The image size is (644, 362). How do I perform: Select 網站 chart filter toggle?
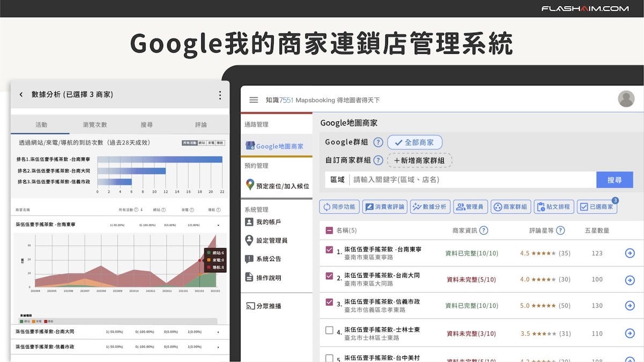202,143
